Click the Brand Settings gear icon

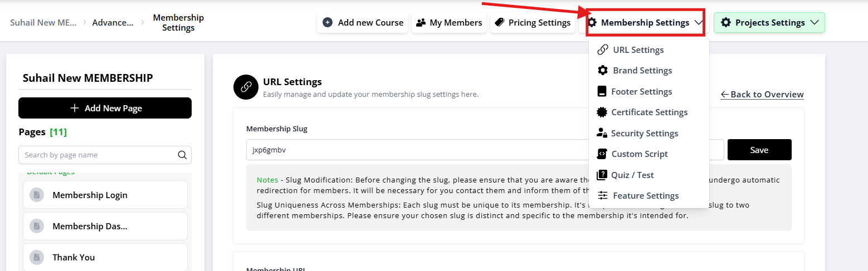[x=602, y=71]
